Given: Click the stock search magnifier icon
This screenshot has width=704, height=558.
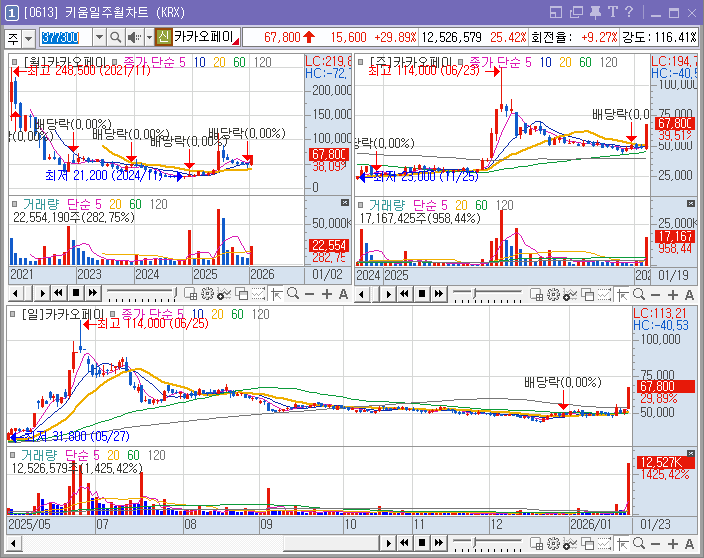Looking at the screenshot, I should tap(115, 37).
